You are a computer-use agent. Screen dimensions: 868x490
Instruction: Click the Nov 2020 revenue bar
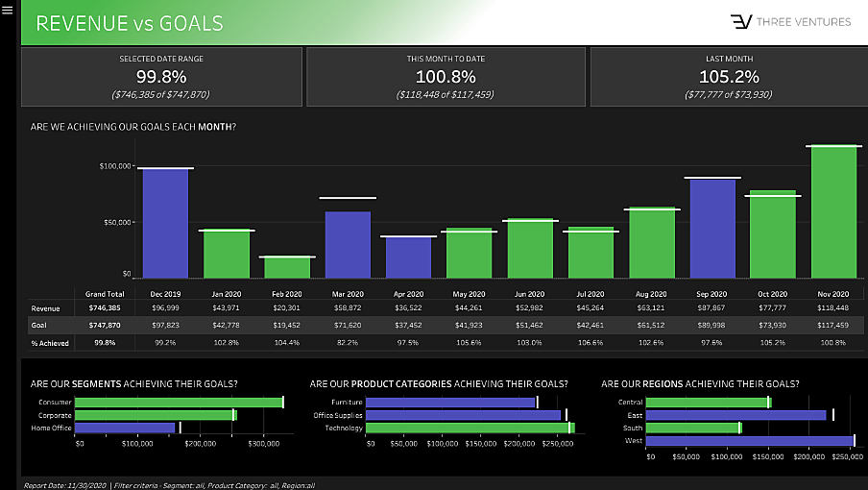(x=834, y=212)
